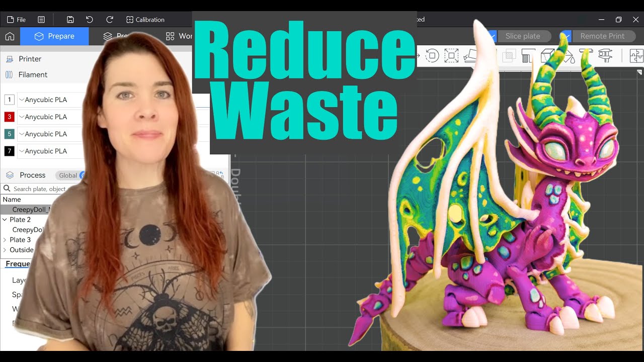Click the Process section icon
This screenshot has width=644, height=362.
(10, 175)
